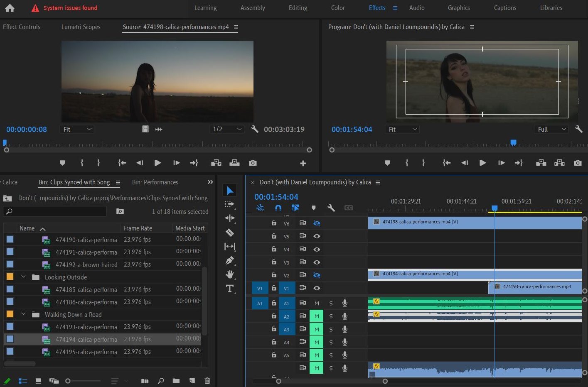Open the Bin: Performances tab

point(155,182)
